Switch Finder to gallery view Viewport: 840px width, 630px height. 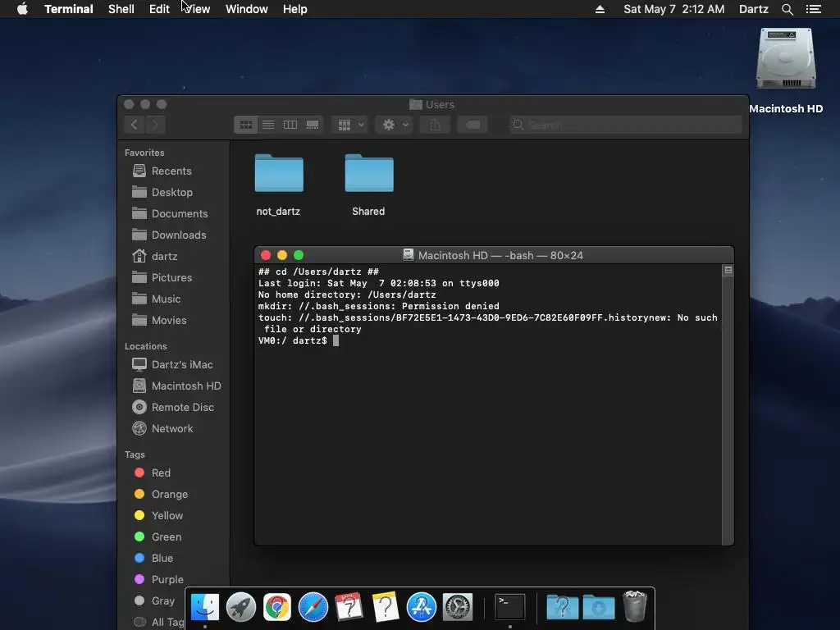[x=313, y=125]
